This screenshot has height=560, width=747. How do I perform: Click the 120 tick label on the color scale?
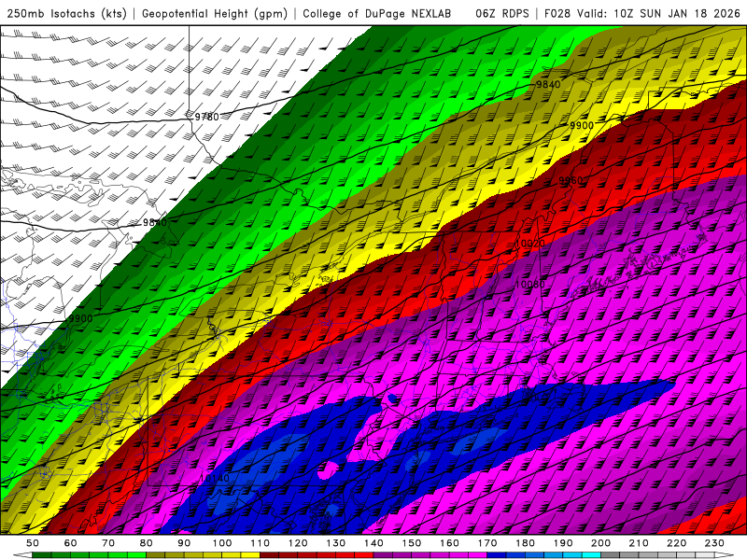coord(298,543)
